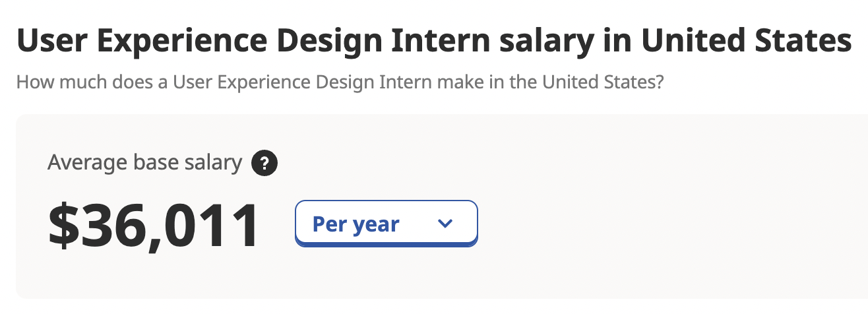Click the downward arrow beside Per year

(445, 224)
